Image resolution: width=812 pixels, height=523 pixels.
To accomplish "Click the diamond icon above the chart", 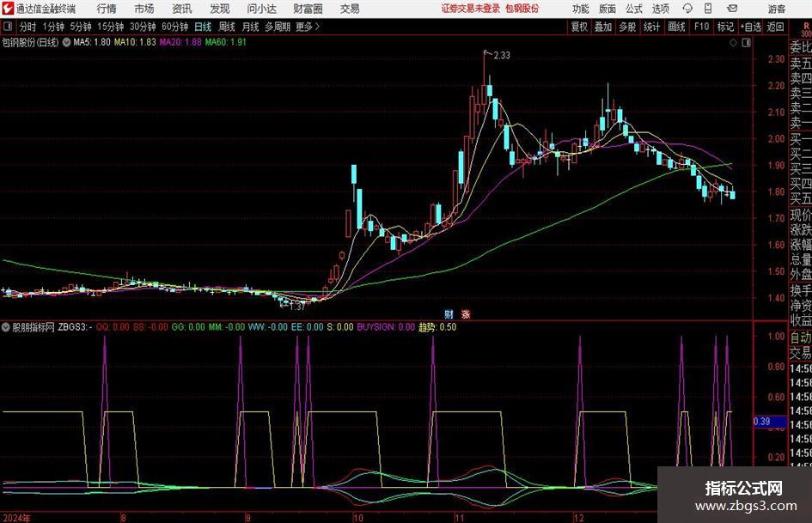I will (x=733, y=43).
